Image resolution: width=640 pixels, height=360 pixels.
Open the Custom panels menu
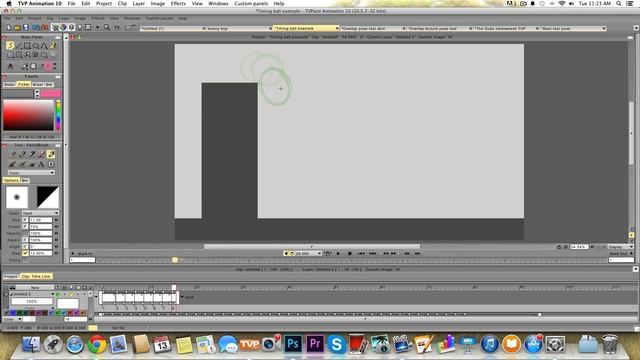pos(251,3)
